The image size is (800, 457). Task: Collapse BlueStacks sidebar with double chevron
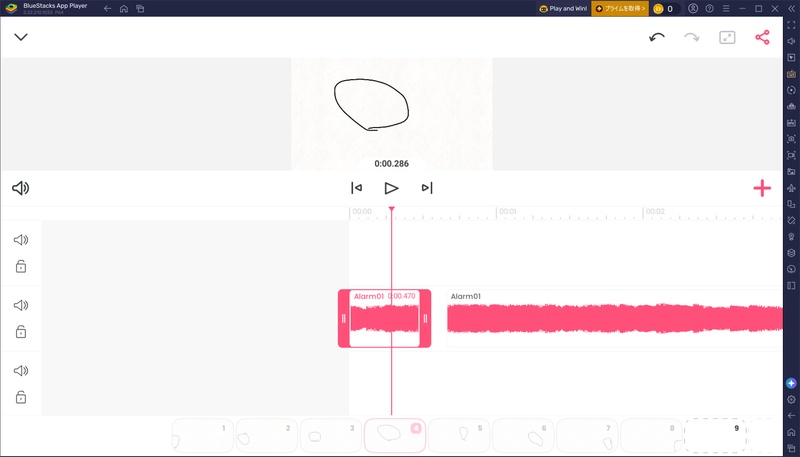pos(791,9)
